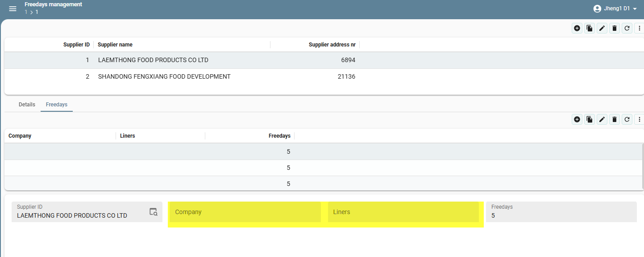Delete the supplier record in top toolbar
Image resolution: width=644 pixels, height=257 pixels.
pyautogui.click(x=615, y=28)
